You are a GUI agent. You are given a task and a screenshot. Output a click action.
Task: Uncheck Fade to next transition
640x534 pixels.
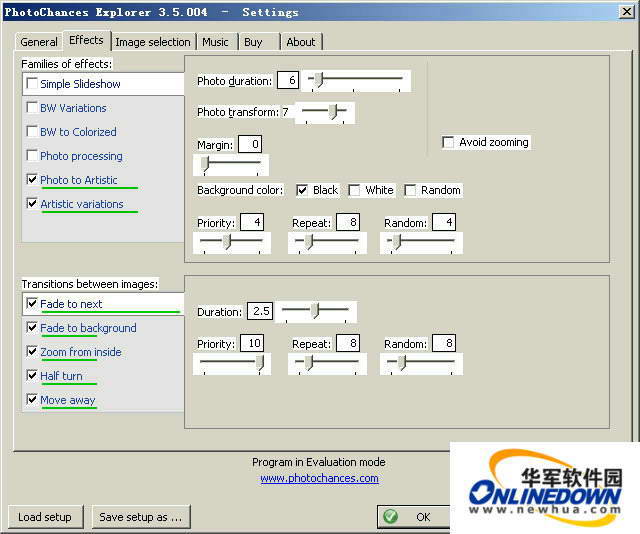[x=32, y=303]
